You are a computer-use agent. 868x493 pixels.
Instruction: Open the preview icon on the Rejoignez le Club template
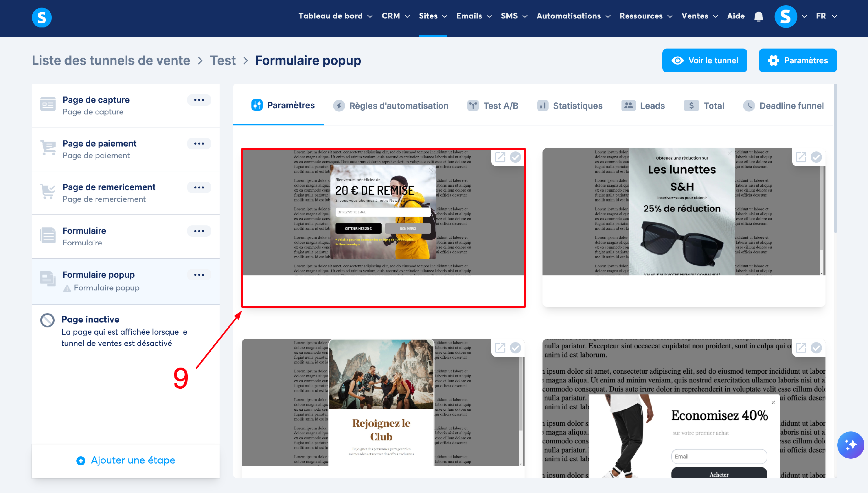pos(500,348)
